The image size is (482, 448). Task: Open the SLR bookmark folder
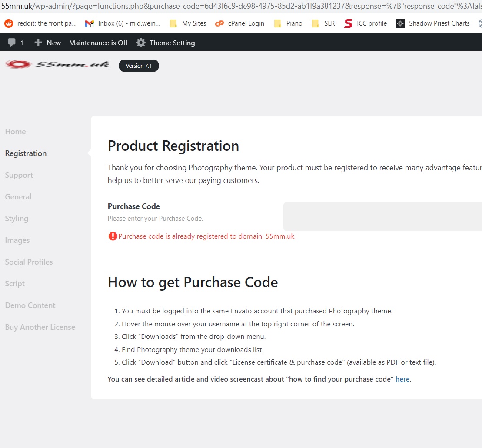click(323, 23)
